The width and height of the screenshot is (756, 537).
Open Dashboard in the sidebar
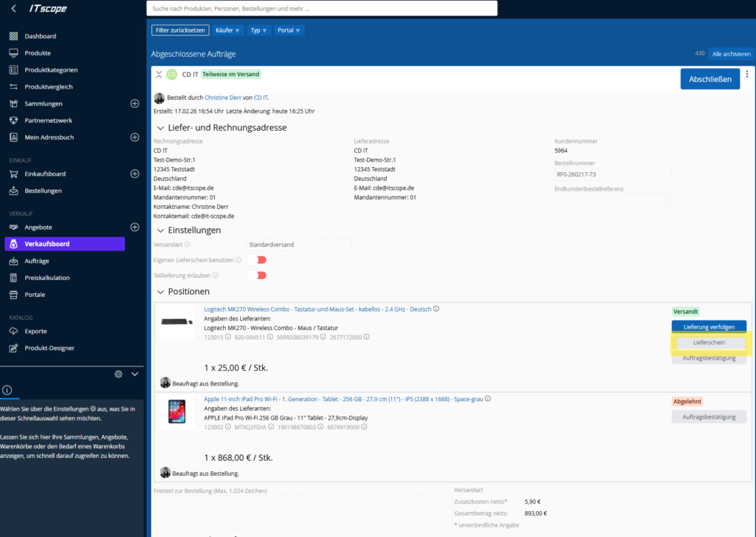[x=40, y=36]
